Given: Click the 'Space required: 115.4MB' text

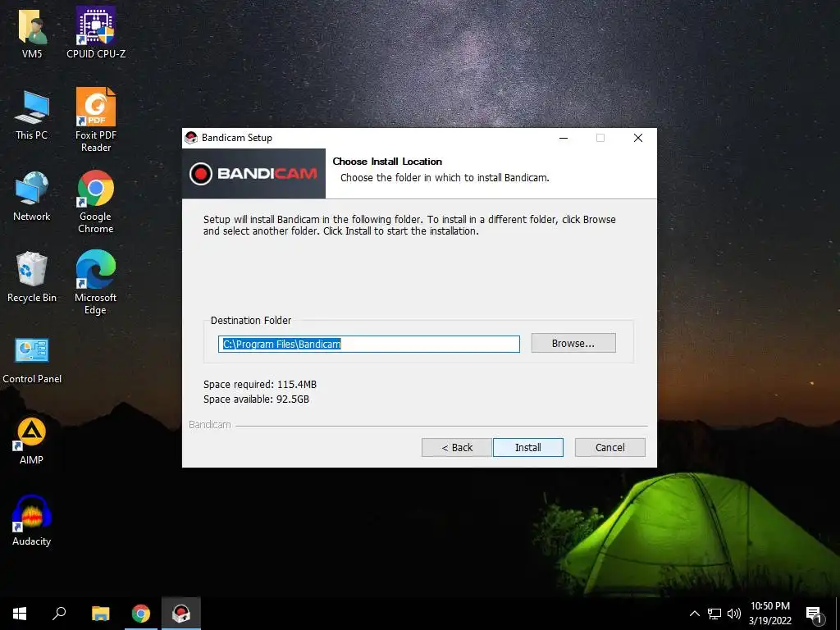Looking at the screenshot, I should 260,384.
